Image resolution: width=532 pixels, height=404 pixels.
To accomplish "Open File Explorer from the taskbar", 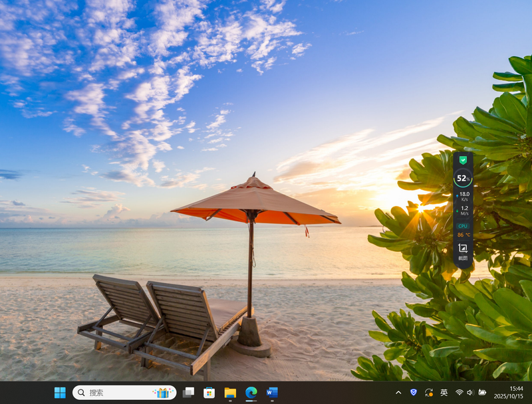I will [231, 392].
